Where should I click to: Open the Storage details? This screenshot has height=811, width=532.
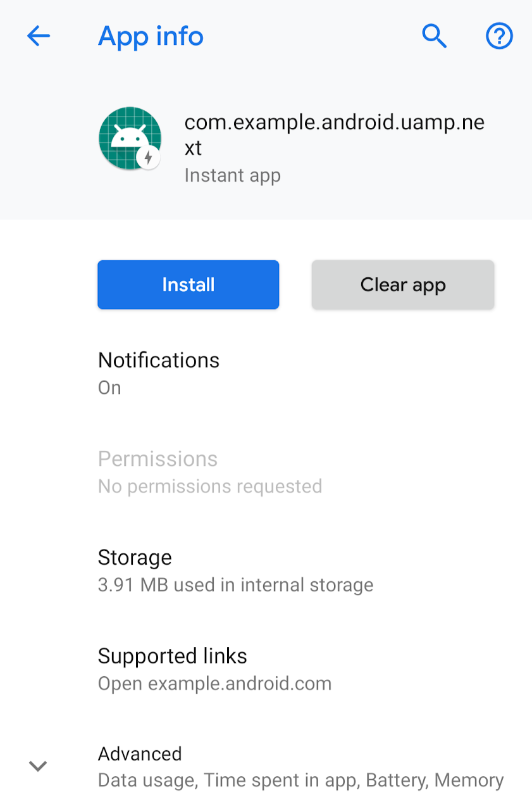tap(266, 570)
